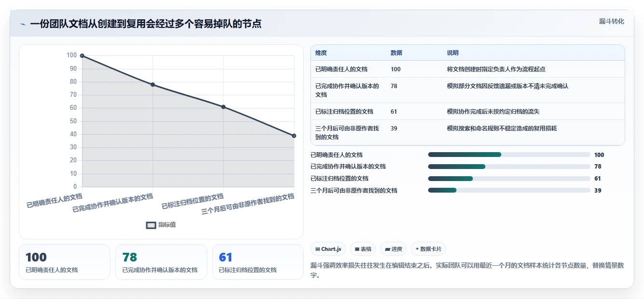This screenshot has width=644, height=299.
Task: Toggle the 指标值 legend swatch box
Action: click(x=151, y=225)
